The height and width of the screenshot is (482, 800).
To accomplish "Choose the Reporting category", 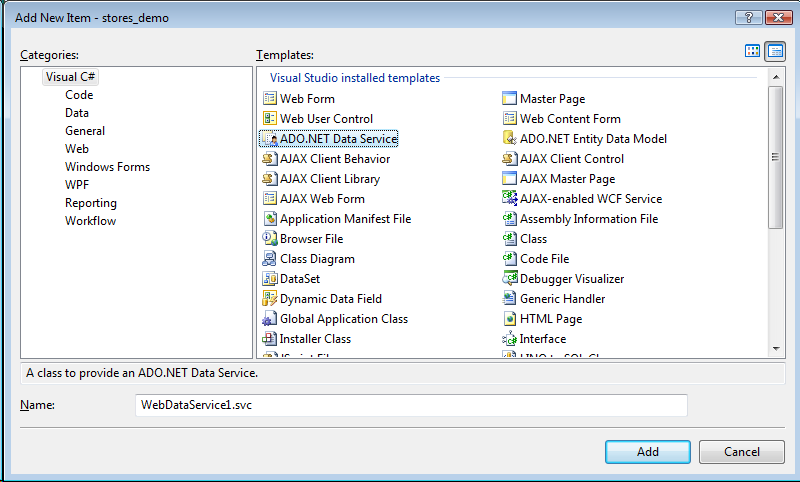I will point(90,203).
